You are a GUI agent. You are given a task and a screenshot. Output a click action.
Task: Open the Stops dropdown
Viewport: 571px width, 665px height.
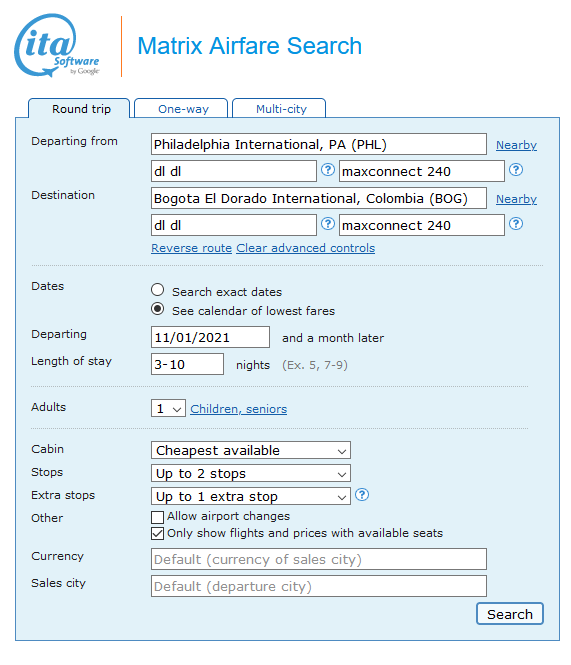pyautogui.click(x=251, y=473)
